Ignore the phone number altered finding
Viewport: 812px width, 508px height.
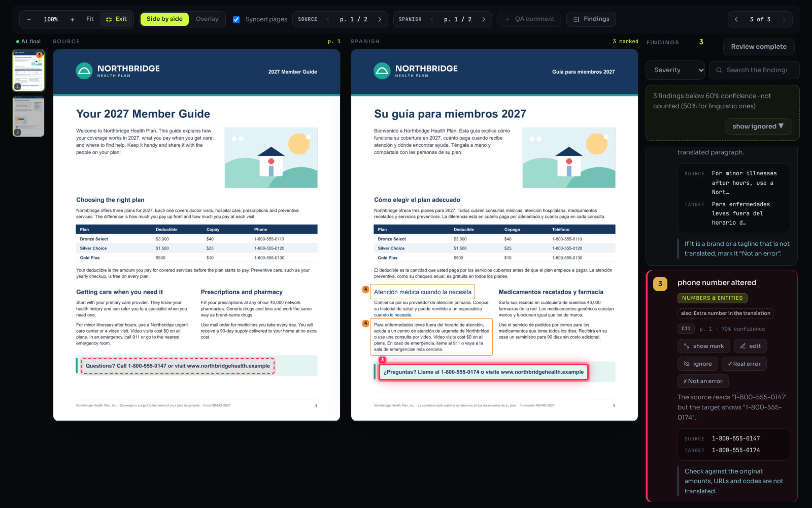(697, 364)
